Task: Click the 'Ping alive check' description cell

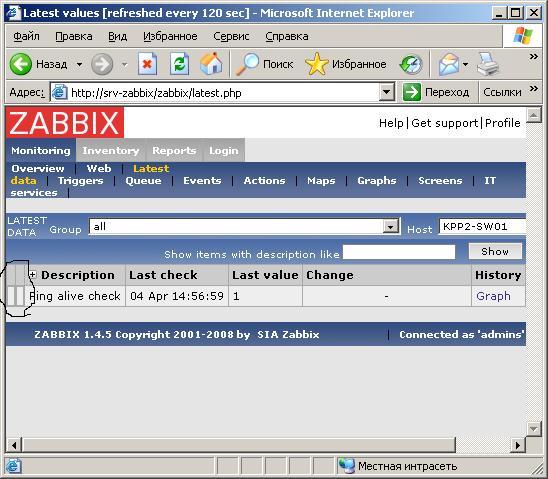Action: (x=75, y=296)
